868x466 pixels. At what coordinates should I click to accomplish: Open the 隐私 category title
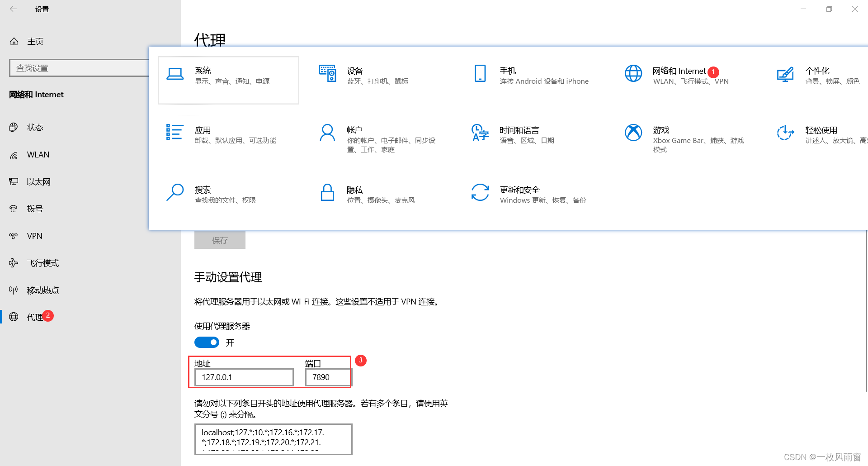pos(355,190)
